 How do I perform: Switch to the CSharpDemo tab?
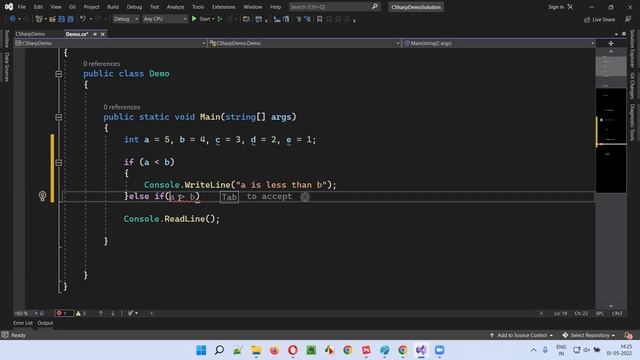pyautogui.click(x=30, y=34)
